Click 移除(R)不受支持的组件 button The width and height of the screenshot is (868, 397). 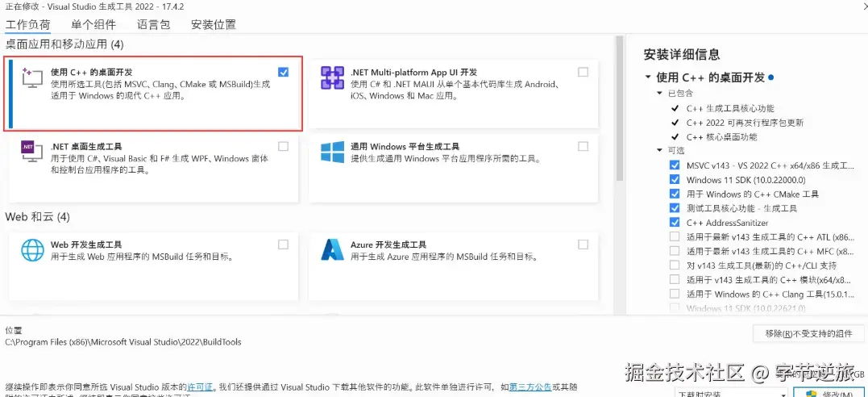tap(808, 334)
